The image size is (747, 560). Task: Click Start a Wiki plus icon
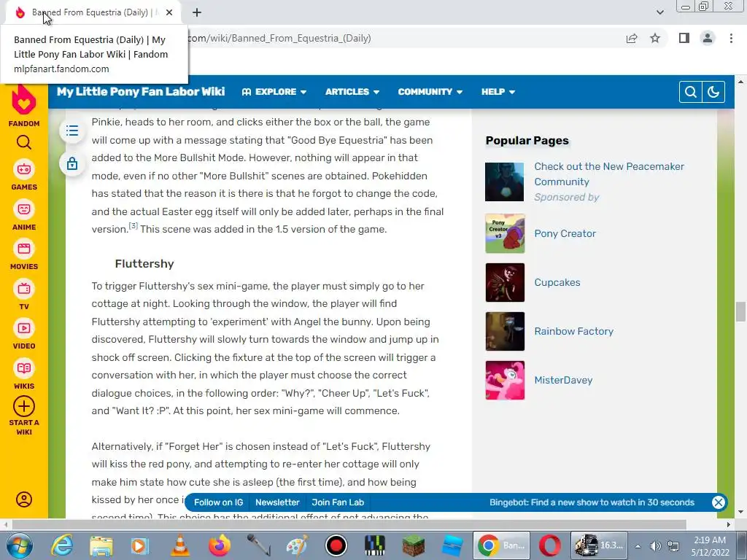pyautogui.click(x=24, y=406)
